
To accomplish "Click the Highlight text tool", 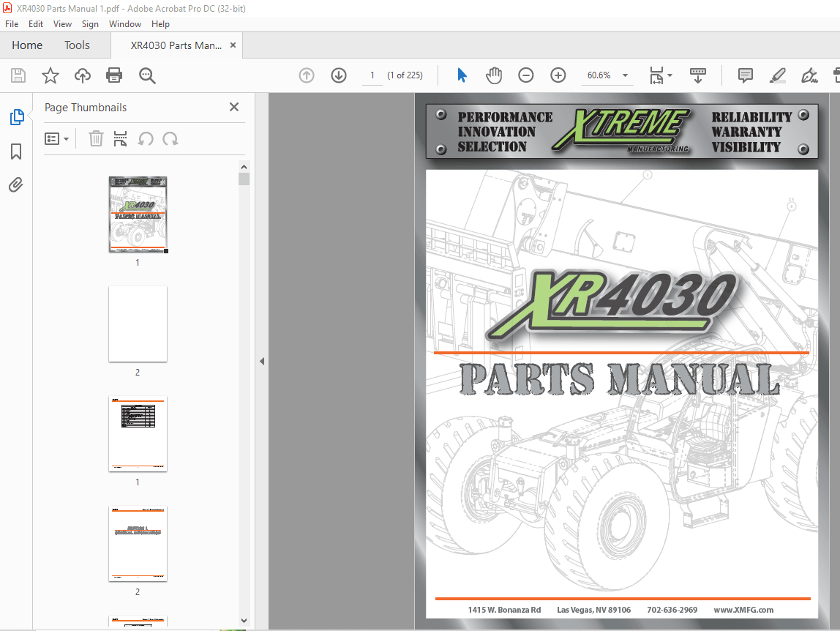I will pyautogui.click(x=777, y=75).
